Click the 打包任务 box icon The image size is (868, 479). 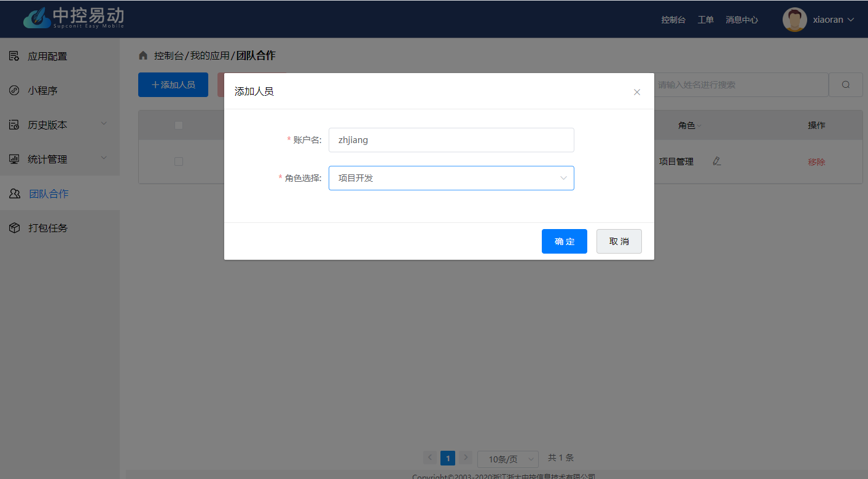tap(14, 228)
